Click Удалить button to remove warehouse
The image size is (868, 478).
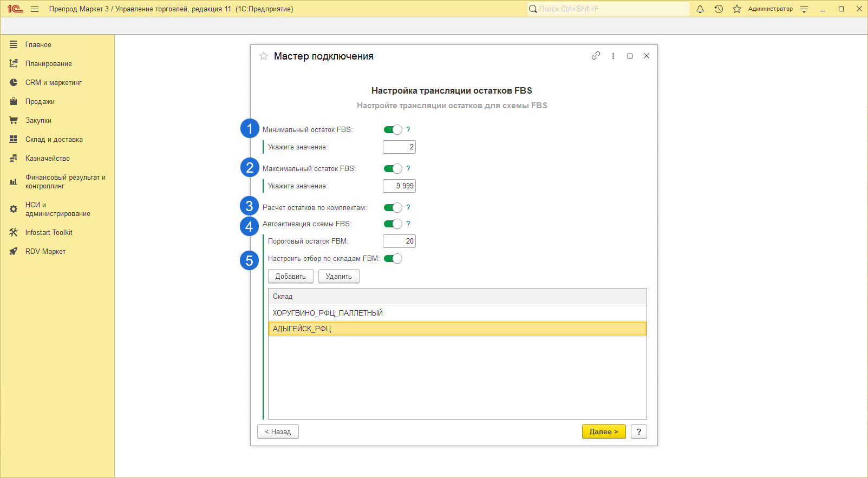[x=339, y=276]
